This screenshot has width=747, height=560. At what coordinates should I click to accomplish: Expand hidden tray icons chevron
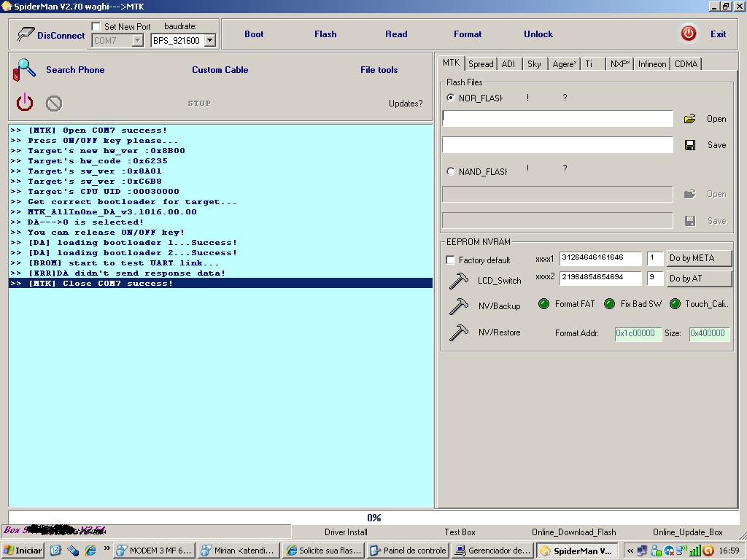pos(630,551)
